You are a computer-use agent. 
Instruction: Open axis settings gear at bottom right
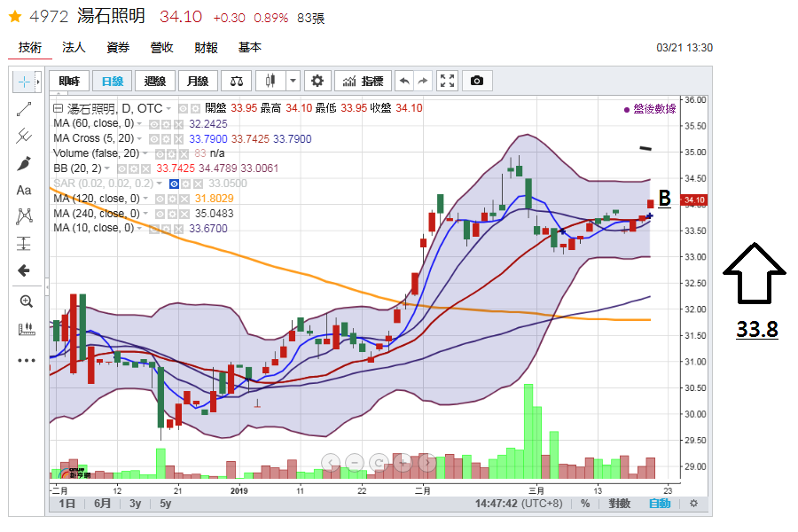click(693, 504)
